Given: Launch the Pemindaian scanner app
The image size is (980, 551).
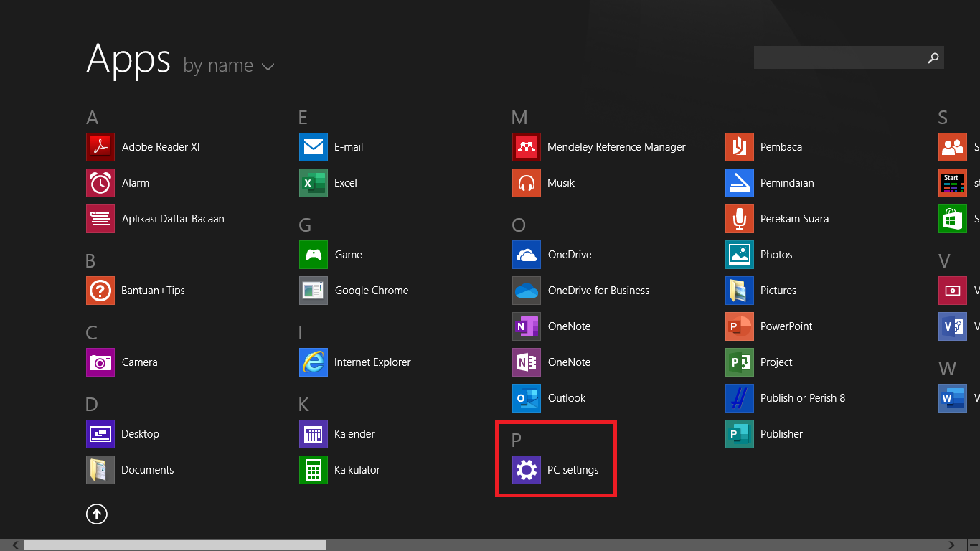Looking at the screenshot, I should tap(770, 183).
